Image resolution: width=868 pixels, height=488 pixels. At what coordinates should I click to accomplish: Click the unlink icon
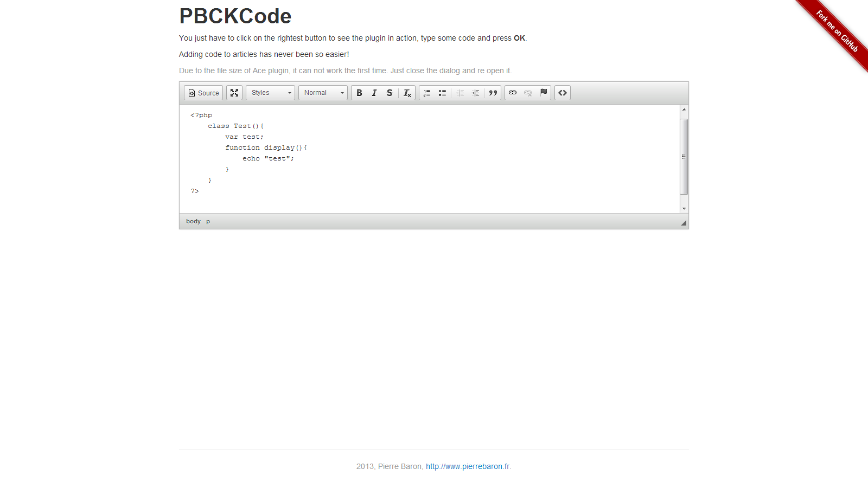pyautogui.click(x=528, y=93)
